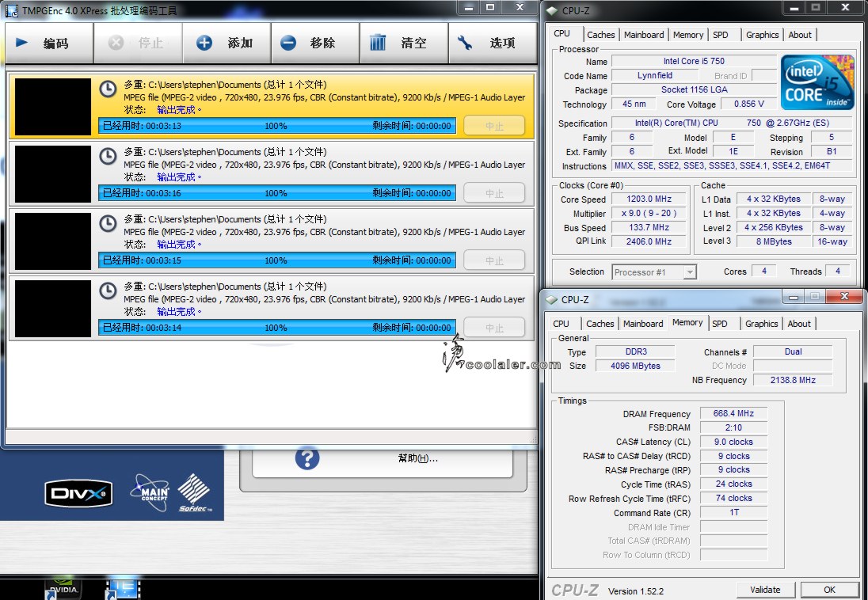868x600 pixels.
Task: Click the TMPGEnc title bar app icon
Action: click(12, 10)
